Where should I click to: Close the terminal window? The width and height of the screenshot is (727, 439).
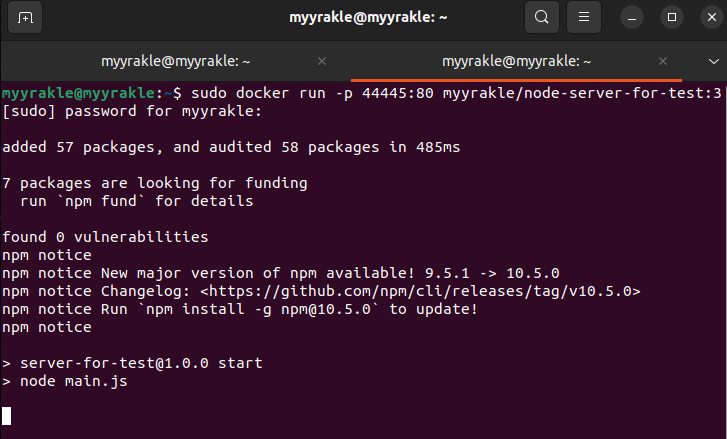[x=707, y=17]
